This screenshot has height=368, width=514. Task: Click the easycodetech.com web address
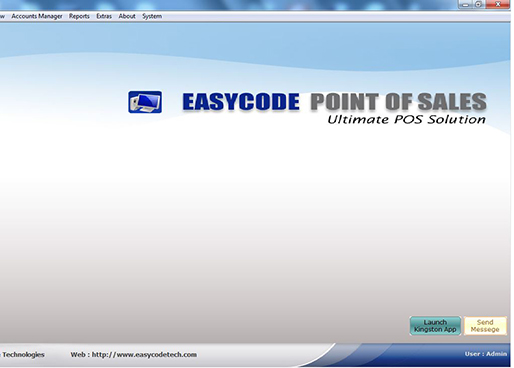tap(144, 354)
